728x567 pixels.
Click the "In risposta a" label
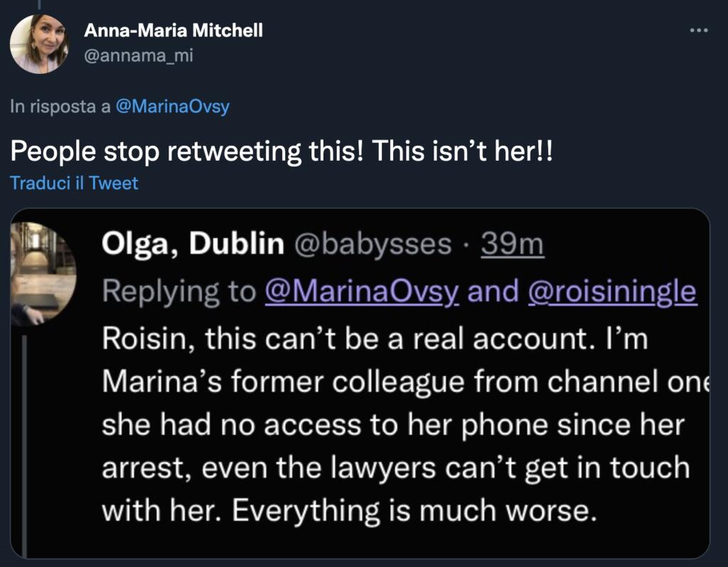tap(60, 107)
